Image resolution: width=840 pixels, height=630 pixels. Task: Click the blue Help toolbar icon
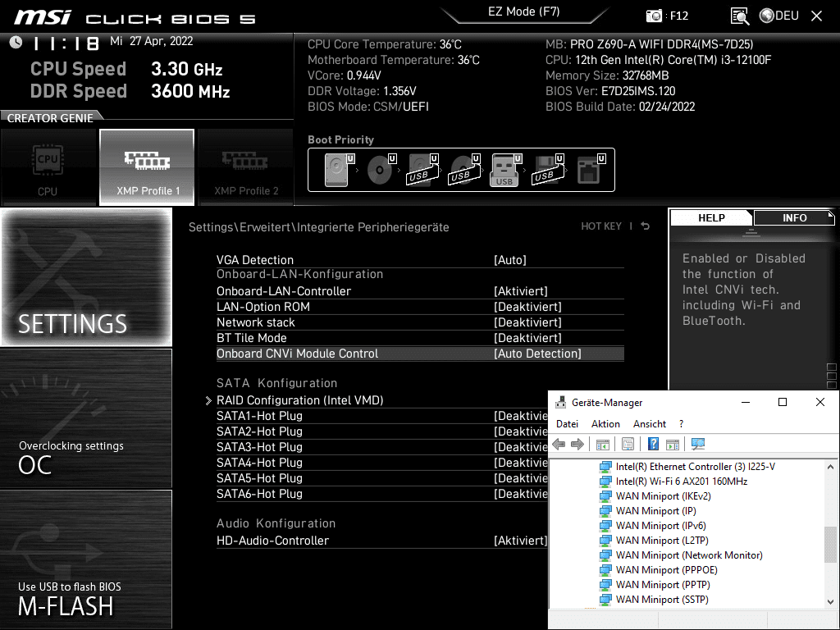653,444
